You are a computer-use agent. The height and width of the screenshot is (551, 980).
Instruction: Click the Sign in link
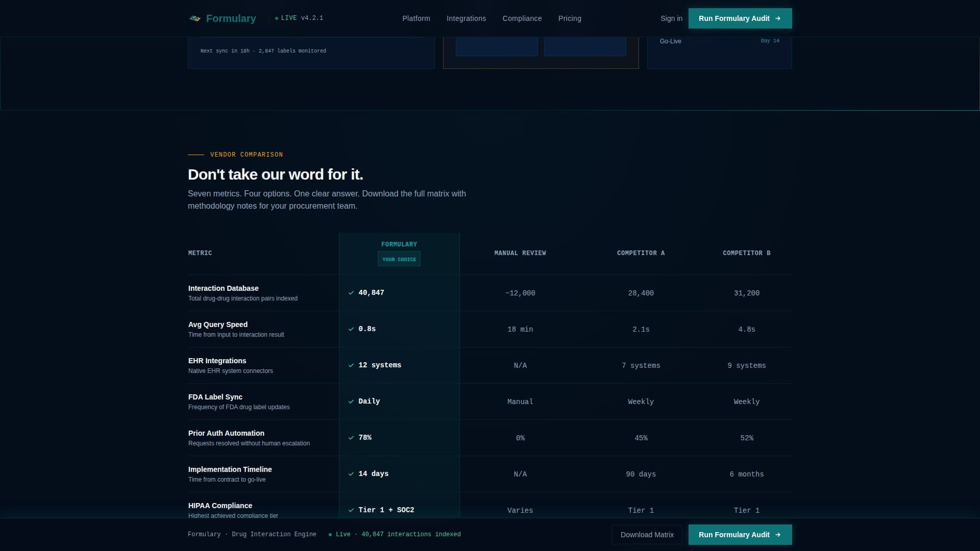[671, 18]
